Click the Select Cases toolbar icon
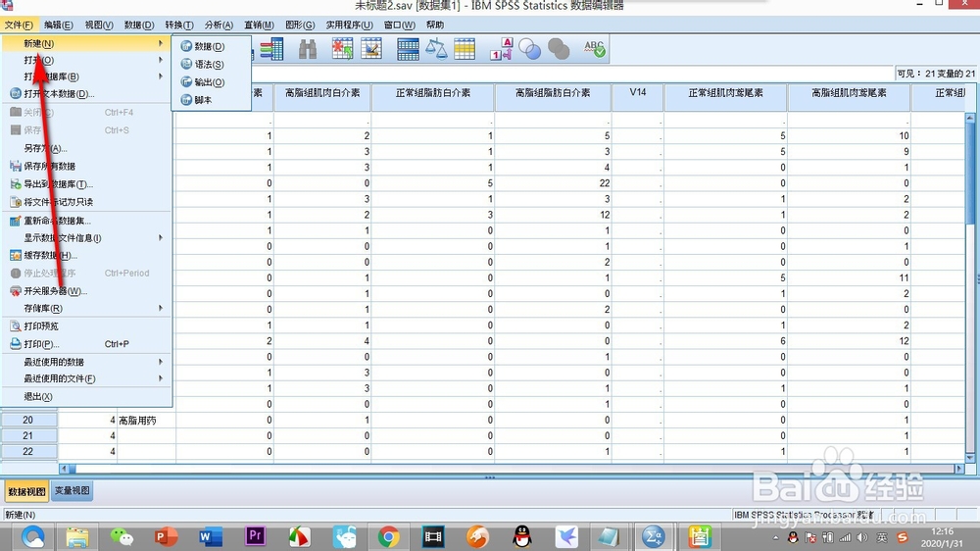This screenshot has width=980, height=551. pyautogui.click(x=465, y=49)
